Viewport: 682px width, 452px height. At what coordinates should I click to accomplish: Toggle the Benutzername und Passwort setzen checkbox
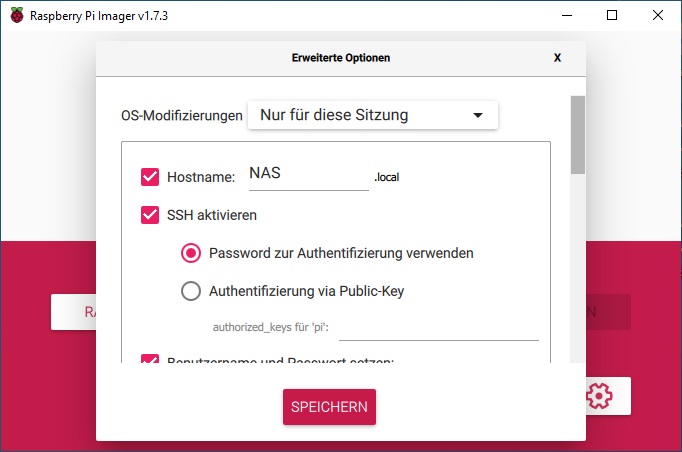click(150, 359)
